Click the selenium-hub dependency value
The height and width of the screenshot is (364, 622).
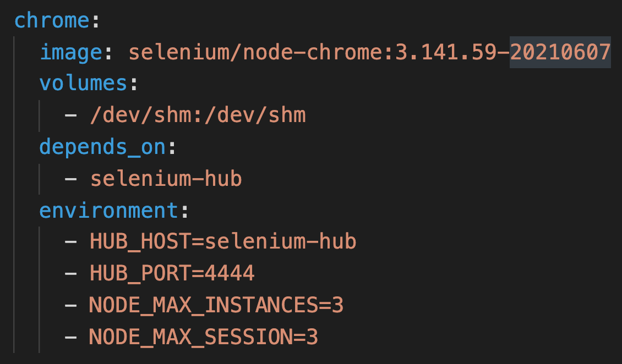pyautogui.click(x=166, y=179)
